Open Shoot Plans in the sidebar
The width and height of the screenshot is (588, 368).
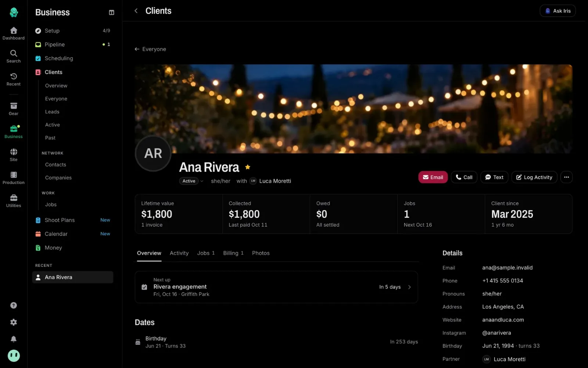tap(73, 220)
